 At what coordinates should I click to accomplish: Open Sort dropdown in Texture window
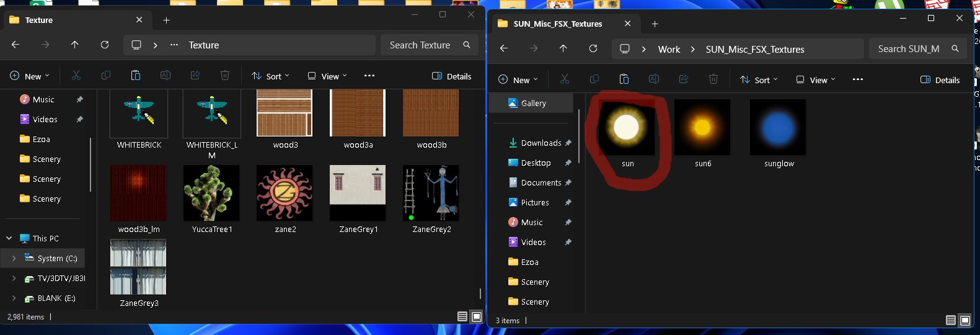(270, 76)
